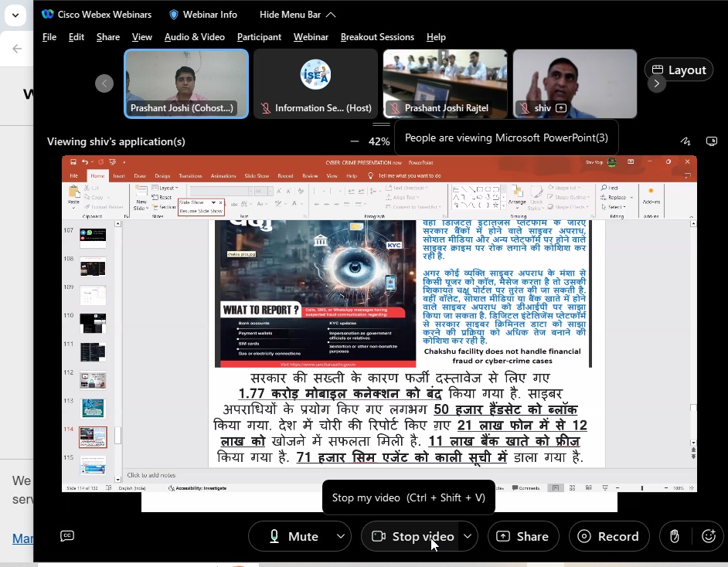Open the emoji reactions panel
This screenshot has width=728, height=567.
coord(709,536)
